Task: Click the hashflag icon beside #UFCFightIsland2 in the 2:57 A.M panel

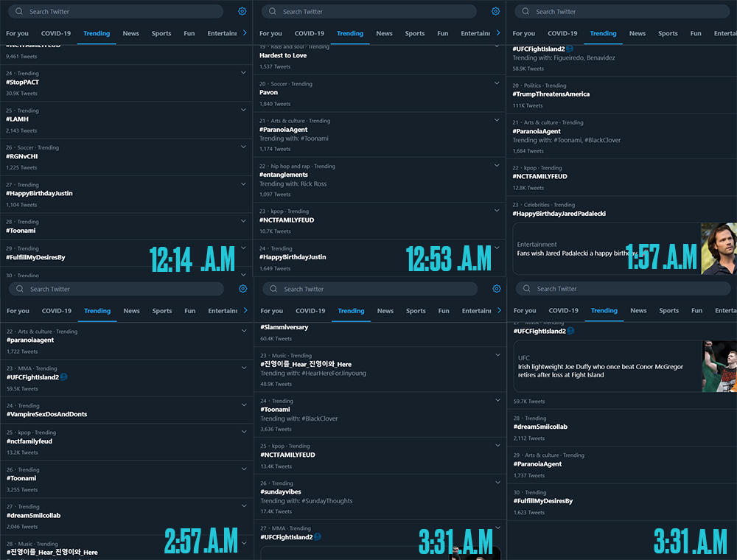Action: click(63, 377)
